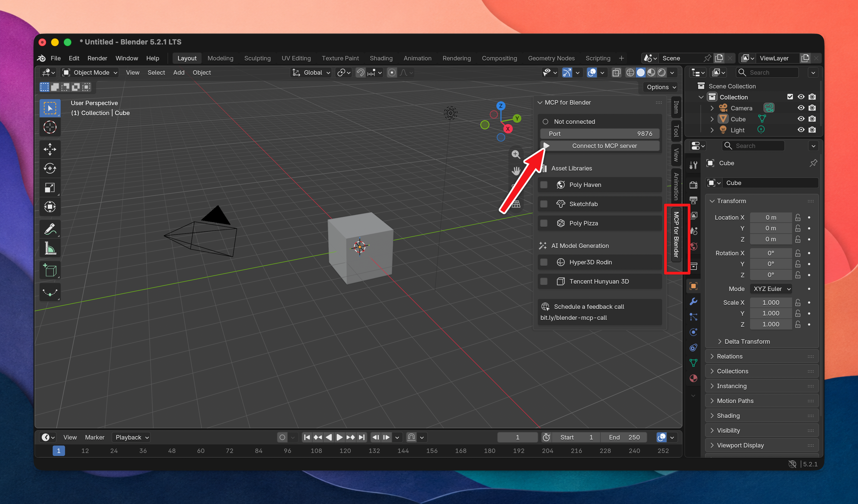Open the Render properties tab icon
The height and width of the screenshot is (504, 858).
pyautogui.click(x=693, y=185)
